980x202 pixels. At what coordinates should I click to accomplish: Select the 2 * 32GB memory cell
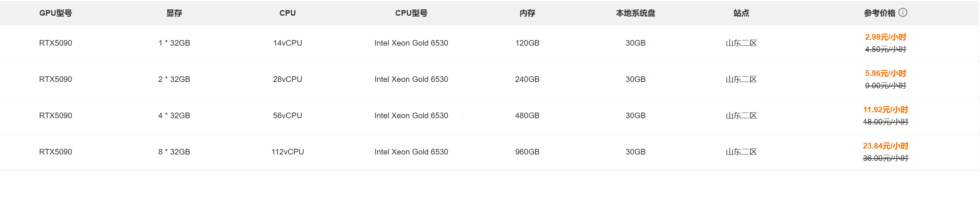tap(174, 79)
